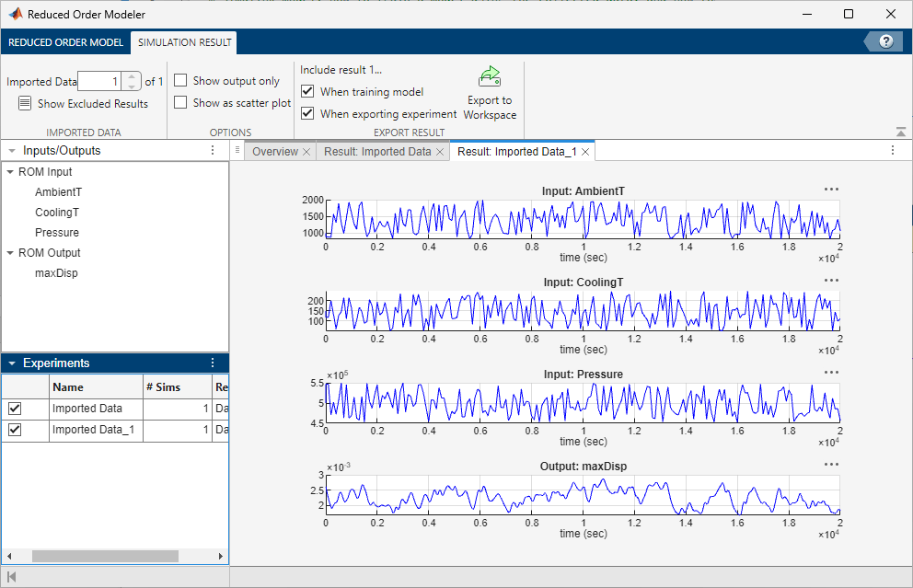Screen dimensions: 913x588
Task: Increment Imported Data count with up stepper
Action: click(x=131, y=75)
